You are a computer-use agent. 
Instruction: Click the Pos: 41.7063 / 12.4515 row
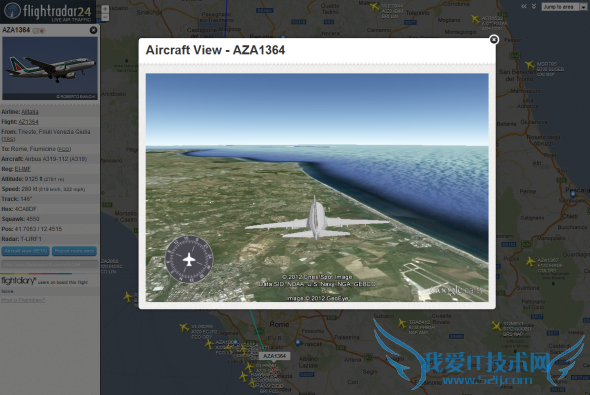coord(50,229)
